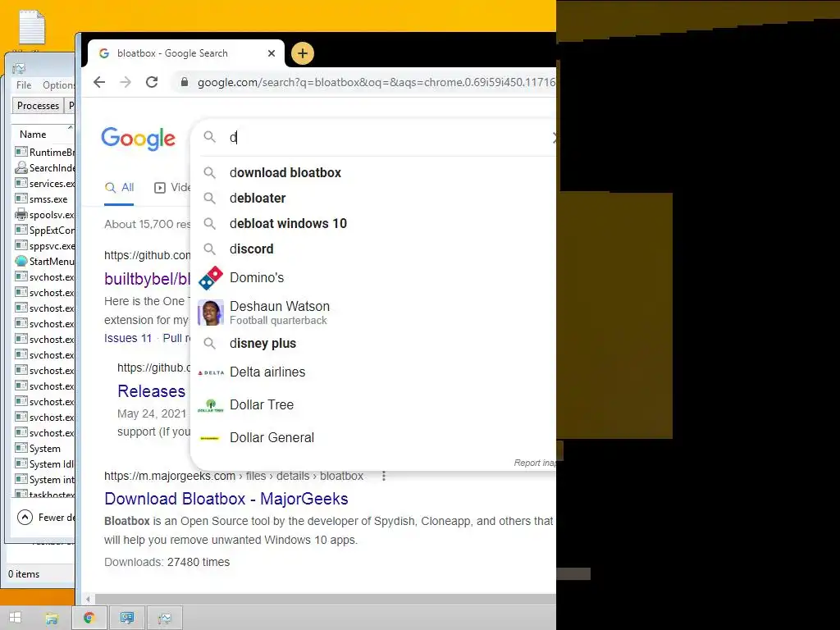Select the System interrupts row
The height and width of the screenshot is (630, 840).
coord(44,479)
